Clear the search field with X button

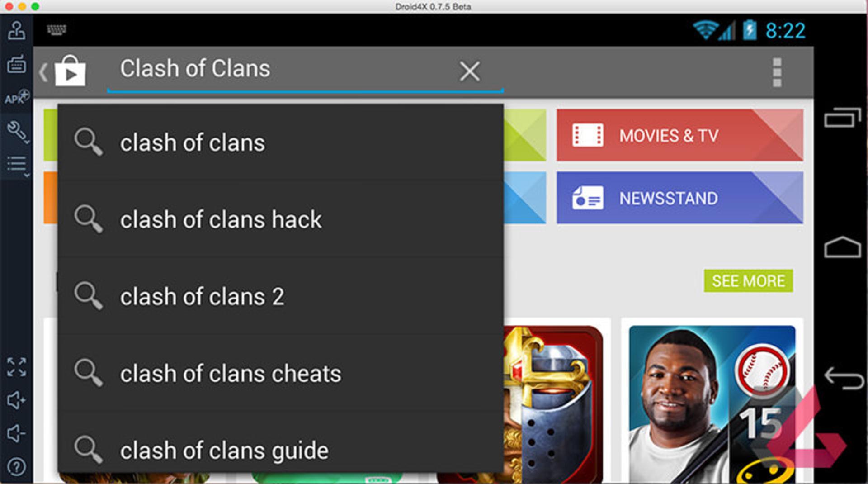470,71
